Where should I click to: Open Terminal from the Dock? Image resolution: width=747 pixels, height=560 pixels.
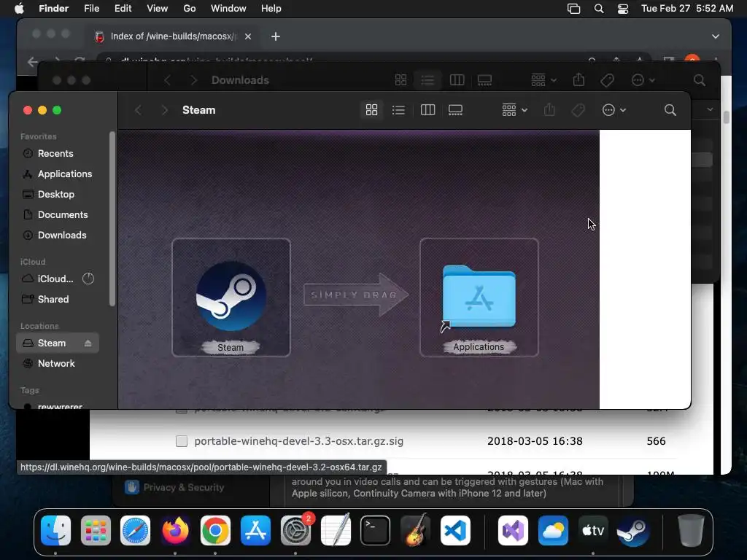(x=375, y=530)
